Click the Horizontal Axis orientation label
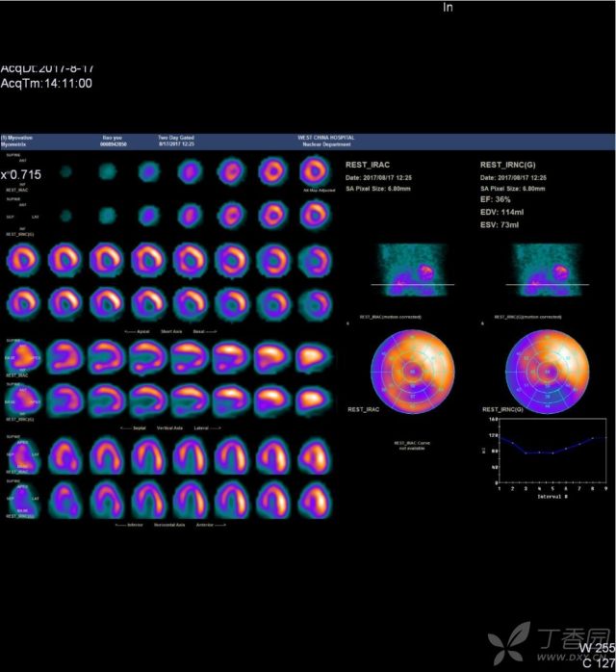Screen dimensions: 616x672 click(169, 525)
